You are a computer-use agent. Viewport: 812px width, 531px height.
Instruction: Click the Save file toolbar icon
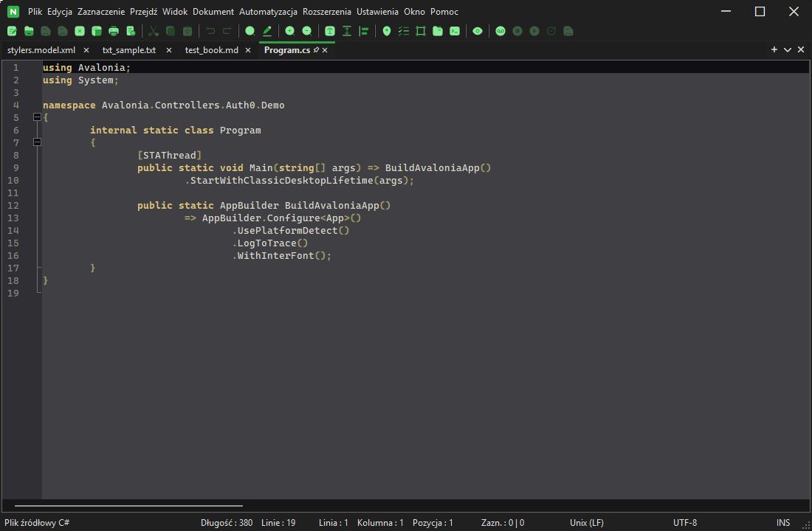point(46,31)
